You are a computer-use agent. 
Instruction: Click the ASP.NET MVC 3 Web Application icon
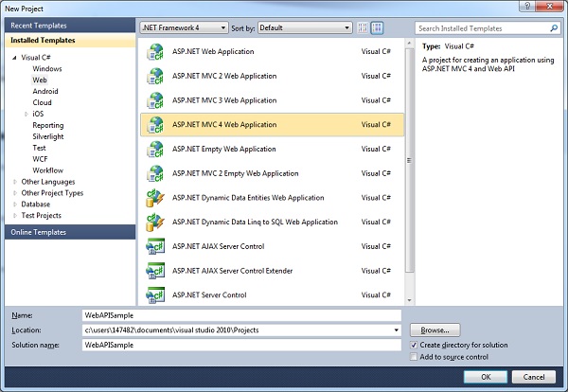155,100
